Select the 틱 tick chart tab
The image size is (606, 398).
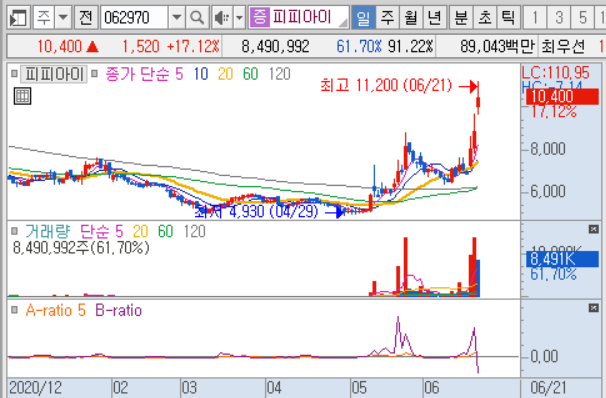click(508, 17)
